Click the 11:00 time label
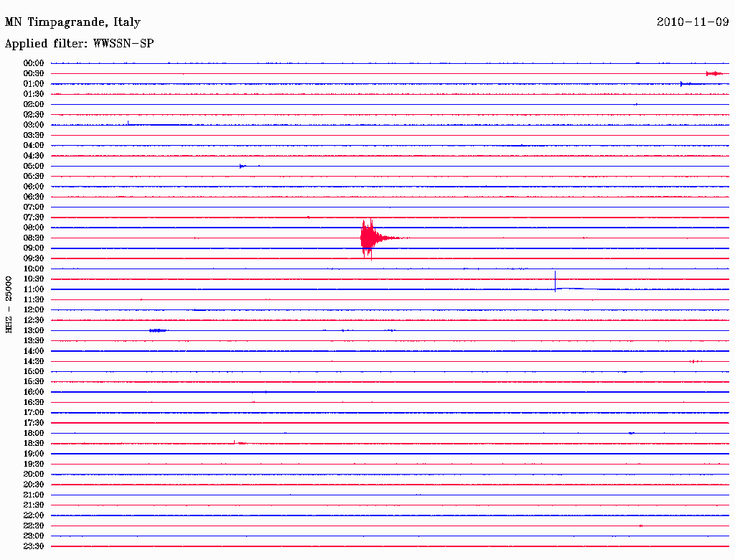The image size is (735, 560). pyautogui.click(x=34, y=289)
